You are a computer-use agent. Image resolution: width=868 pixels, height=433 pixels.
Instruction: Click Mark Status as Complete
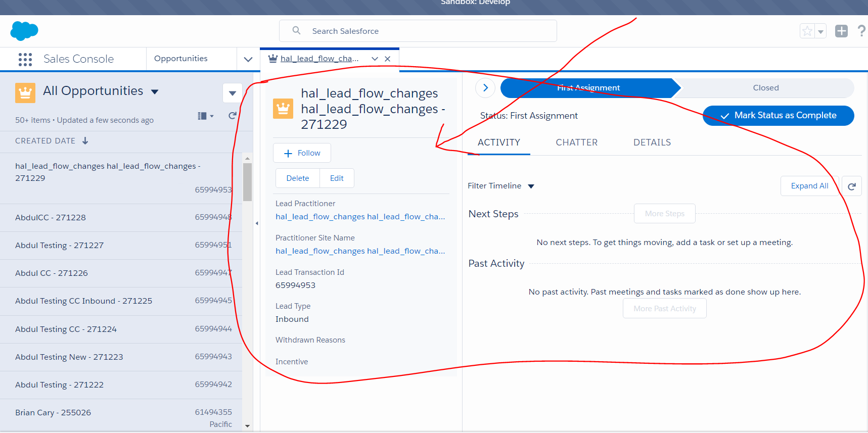779,116
